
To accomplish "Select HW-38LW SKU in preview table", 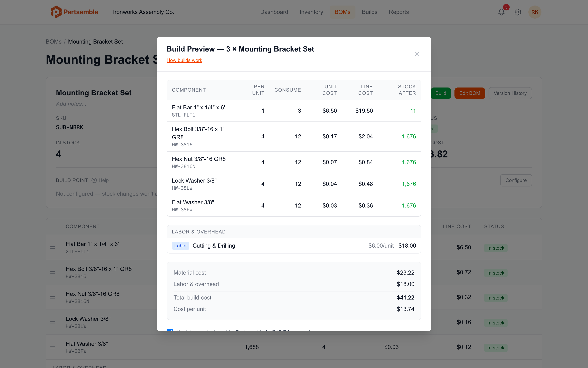I will (182, 188).
